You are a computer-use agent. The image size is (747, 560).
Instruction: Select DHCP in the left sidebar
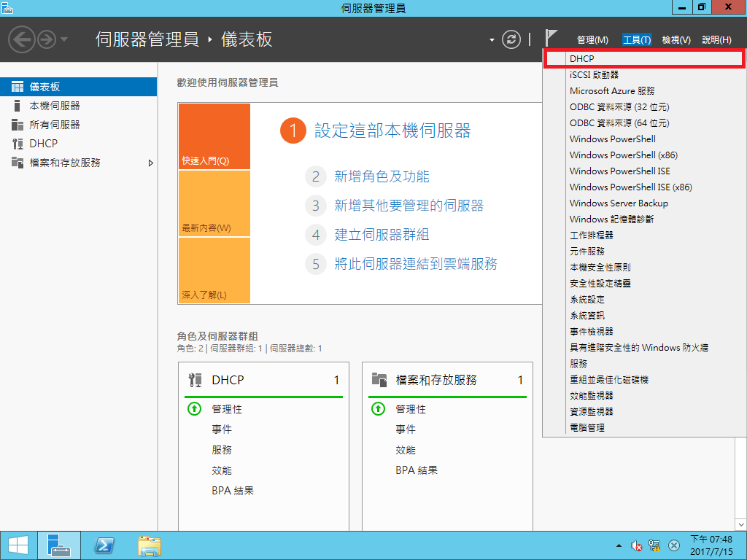pos(78,144)
